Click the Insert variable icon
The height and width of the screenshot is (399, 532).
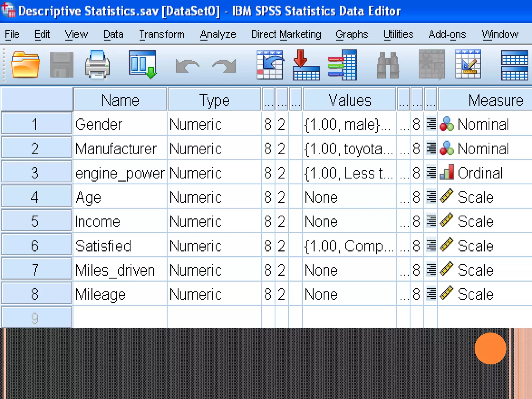(468, 64)
